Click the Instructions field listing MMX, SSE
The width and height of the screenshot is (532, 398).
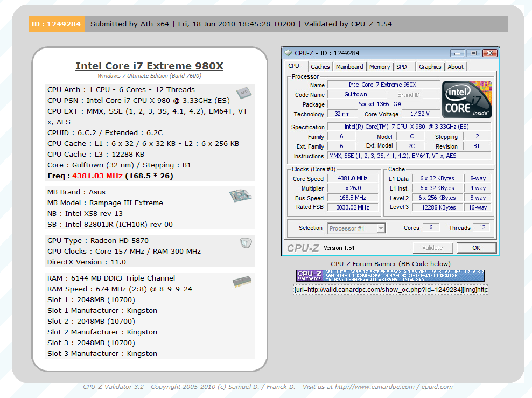tap(409, 156)
